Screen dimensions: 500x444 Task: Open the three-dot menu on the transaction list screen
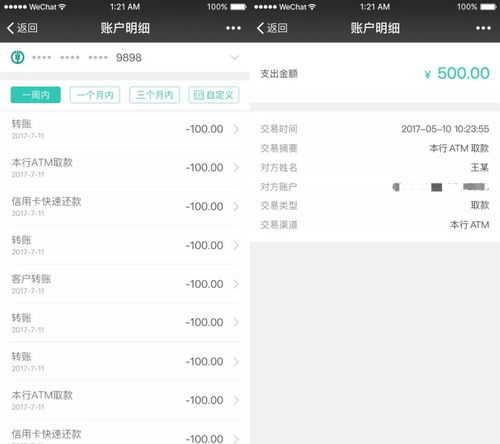[233, 28]
